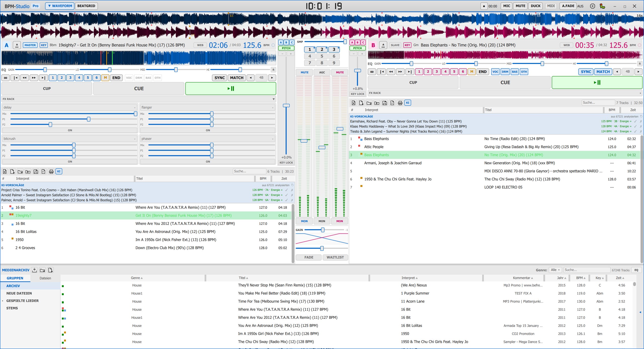Select GRUPPEN tab in Medienarchiv
The image size is (644, 349).
pyautogui.click(x=15, y=278)
